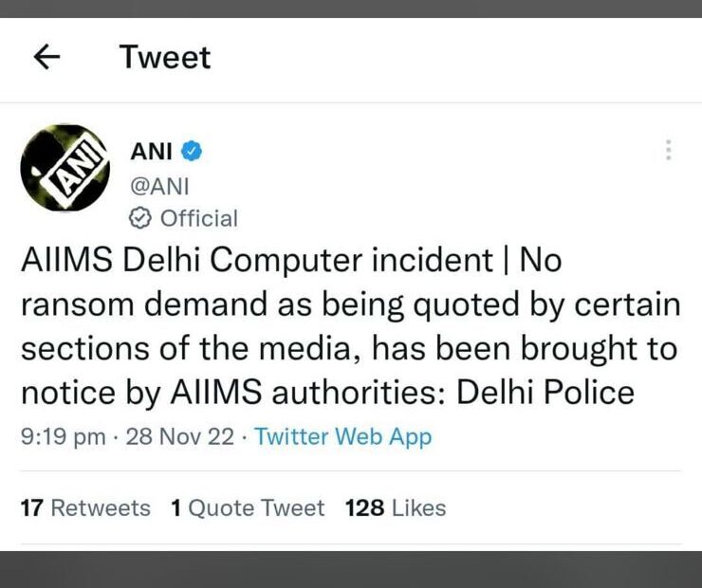The image size is (702, 588).
Task: Click the blue verified checkmark badge
Action: tap(193, 150)
